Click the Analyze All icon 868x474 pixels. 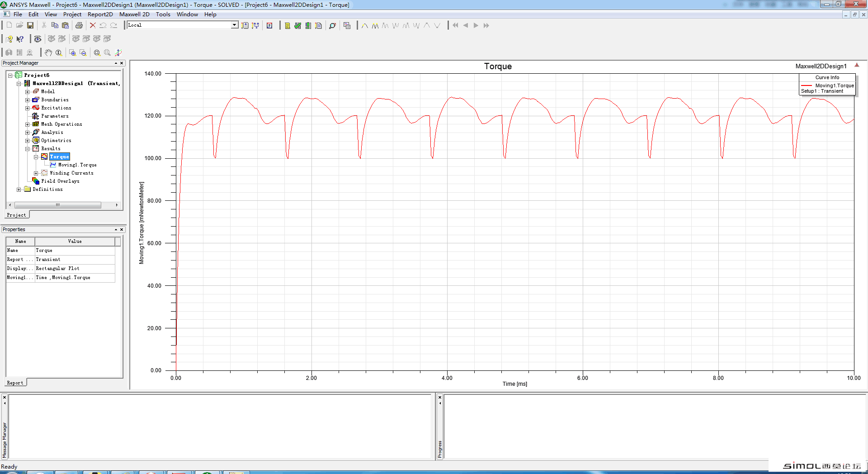coord(308,25)
